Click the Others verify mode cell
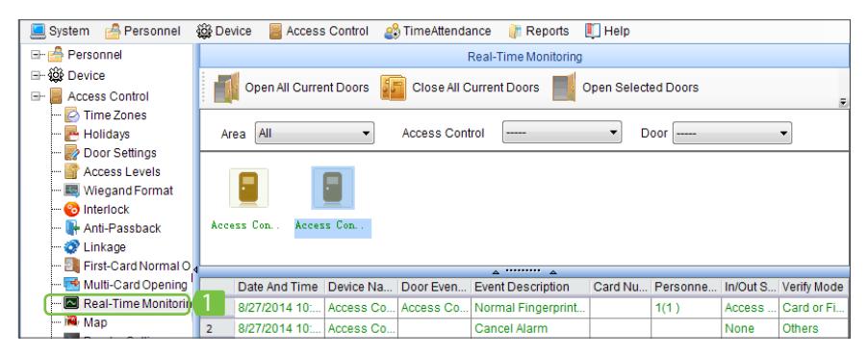Image resolution: width=868 pixels, height=356 pixels. (x=812, y=329)
